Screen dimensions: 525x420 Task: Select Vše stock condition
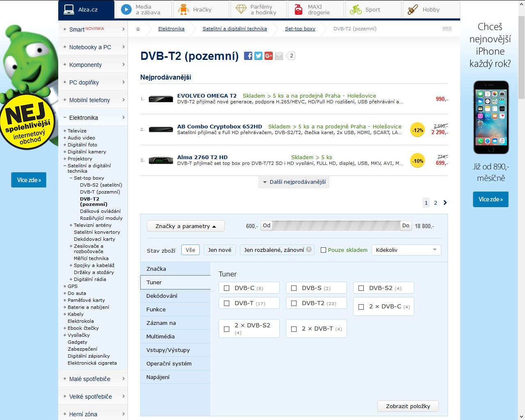click(x=190, y=250)
